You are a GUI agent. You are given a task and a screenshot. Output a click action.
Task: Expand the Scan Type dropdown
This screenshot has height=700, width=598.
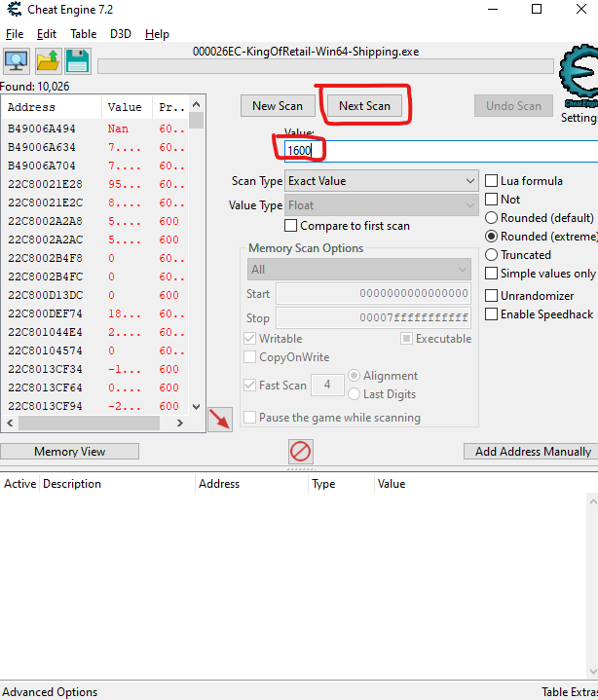381,181
